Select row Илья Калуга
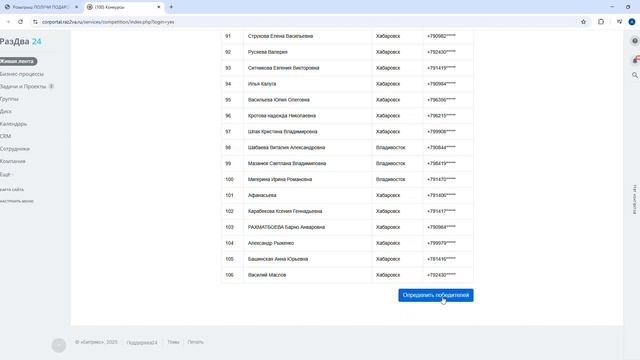This screenshot has height=360, width=640. [347, 84]
